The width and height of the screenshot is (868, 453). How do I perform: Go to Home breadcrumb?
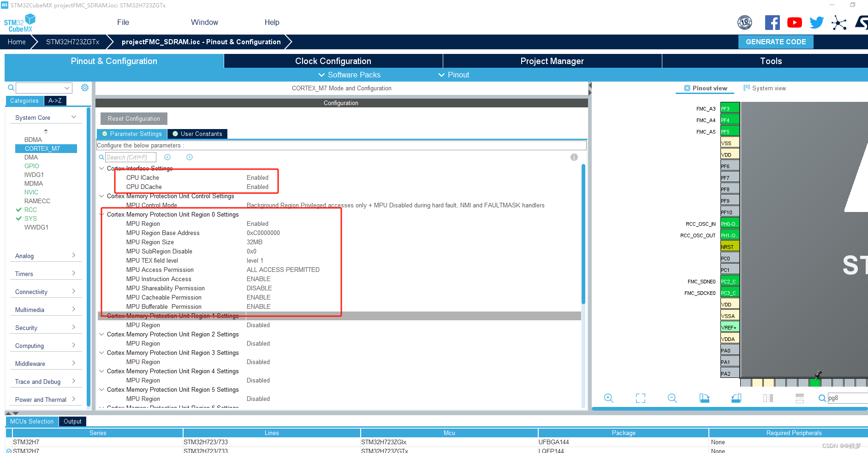[x=17, y=41]
